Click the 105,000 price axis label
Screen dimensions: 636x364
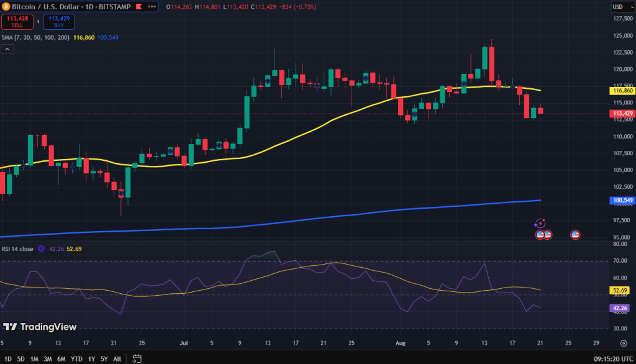tap(623, 170)
